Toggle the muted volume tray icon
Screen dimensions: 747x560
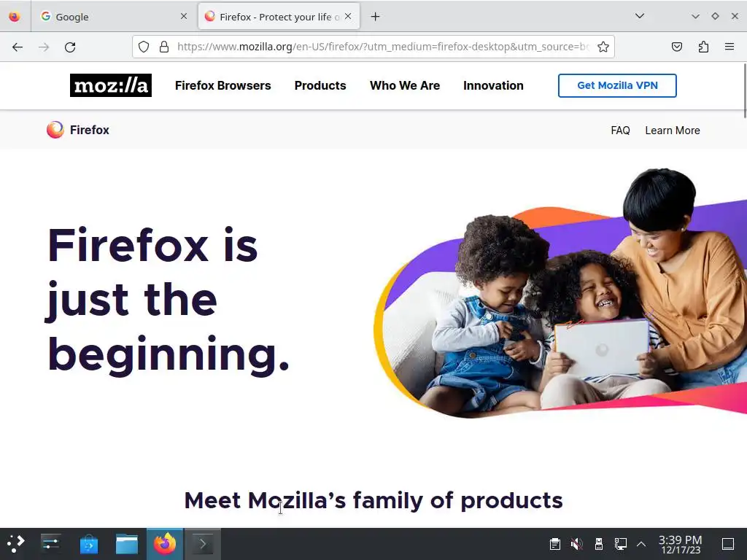(x=576, y=543)
